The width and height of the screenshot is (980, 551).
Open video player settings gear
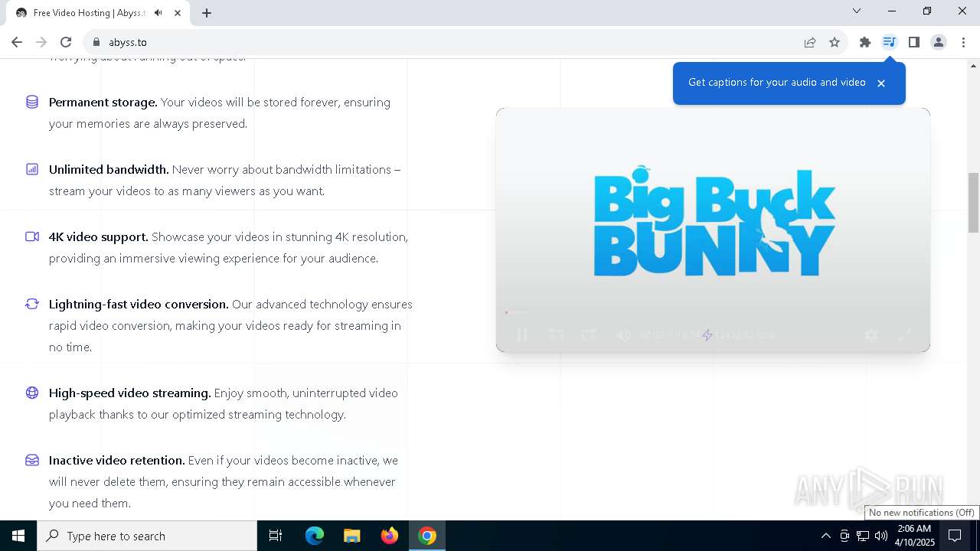tap(871, 335)
